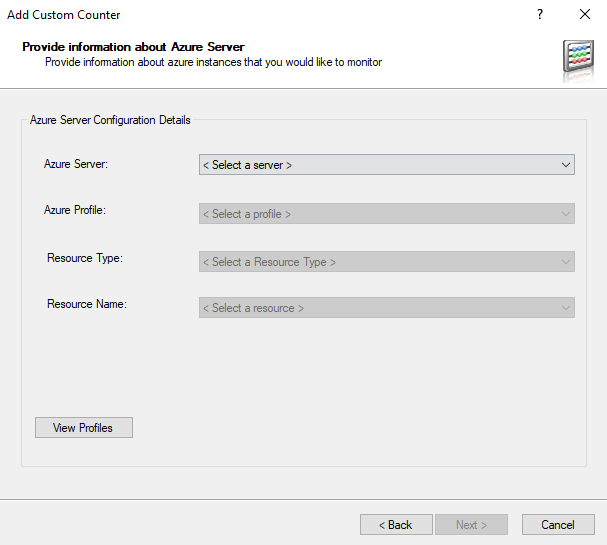Click the 'Azure Profile:' label
Image resolution: width=607 pixels, height=545 pixels.
pyautogui.click(x=75, y=211)
